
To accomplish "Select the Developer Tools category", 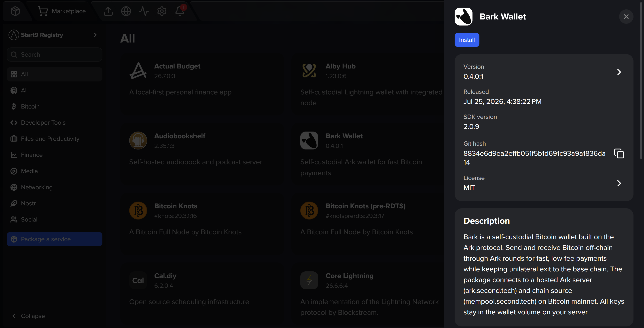I will 54,123.
